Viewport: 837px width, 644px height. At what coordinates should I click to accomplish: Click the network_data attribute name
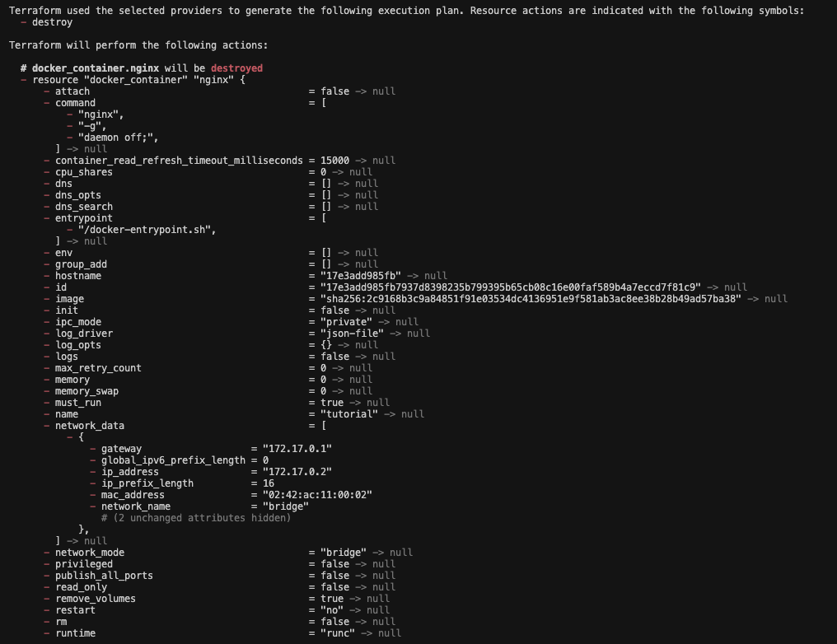coord(90,426)
